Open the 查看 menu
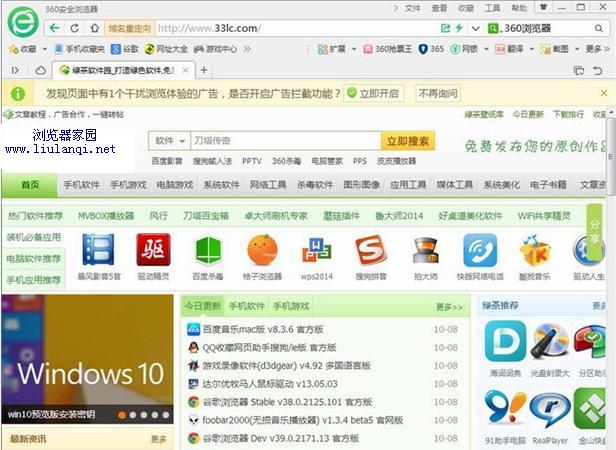616x450 pixels. [439, 8]
